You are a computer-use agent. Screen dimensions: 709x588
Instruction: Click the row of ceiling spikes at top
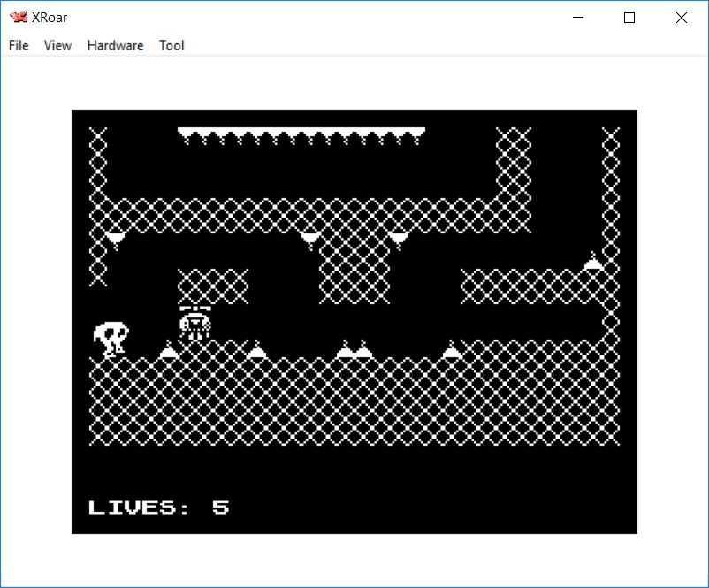pyautogui.click(x=301, y=136)
